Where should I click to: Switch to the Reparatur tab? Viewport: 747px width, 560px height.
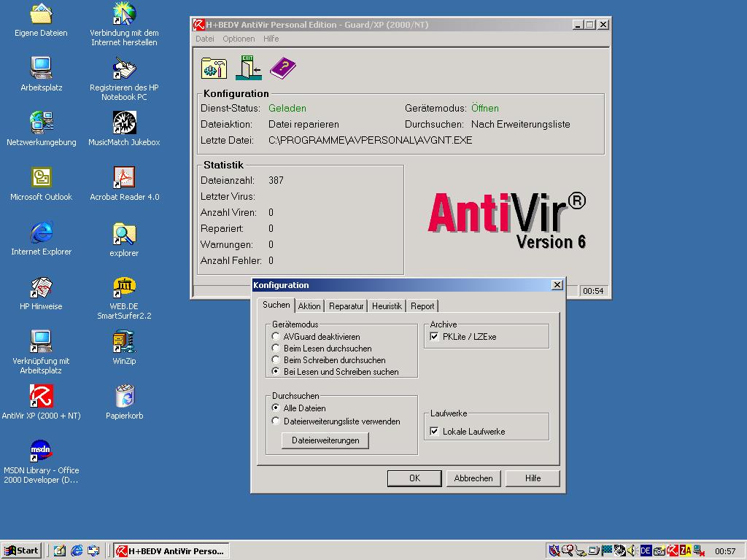346,306
